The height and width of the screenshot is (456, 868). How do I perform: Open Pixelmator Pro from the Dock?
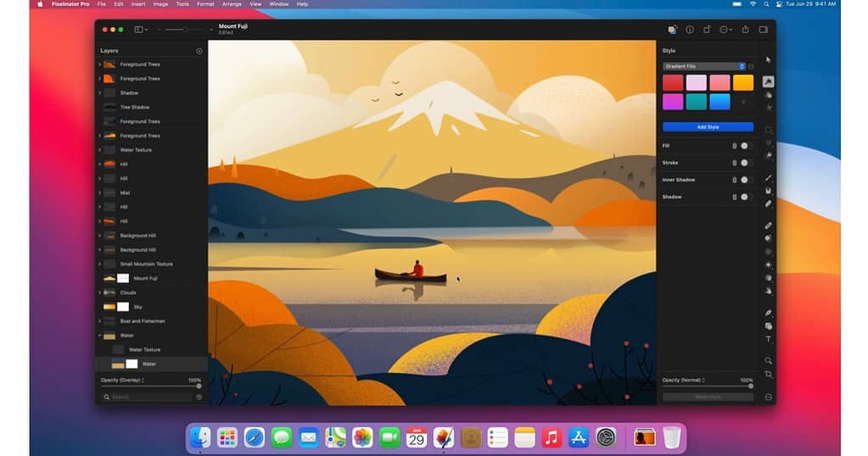coord(443,437)
